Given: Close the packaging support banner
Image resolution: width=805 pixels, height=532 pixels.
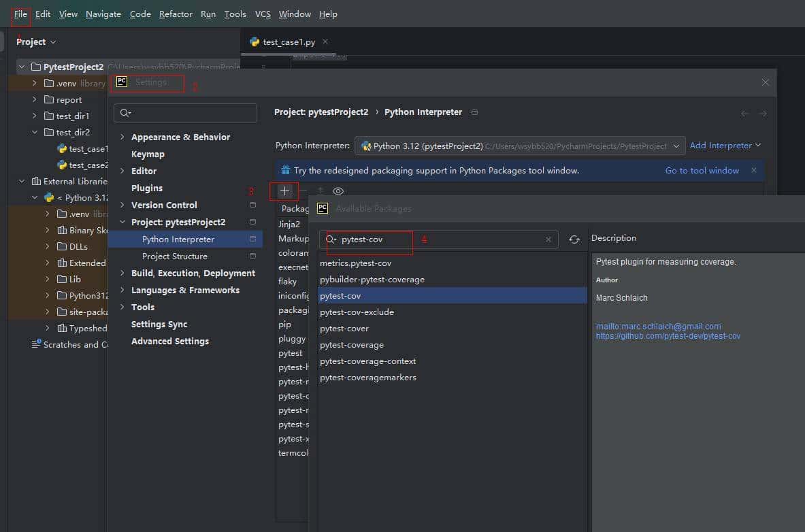Looking at the screenshot, I should coord(753,170).
